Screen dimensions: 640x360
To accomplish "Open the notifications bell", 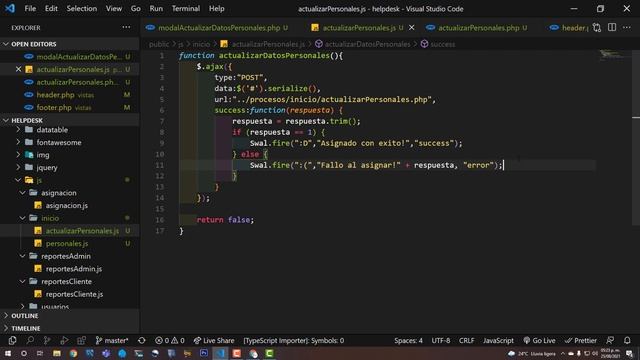I will 627,340.
